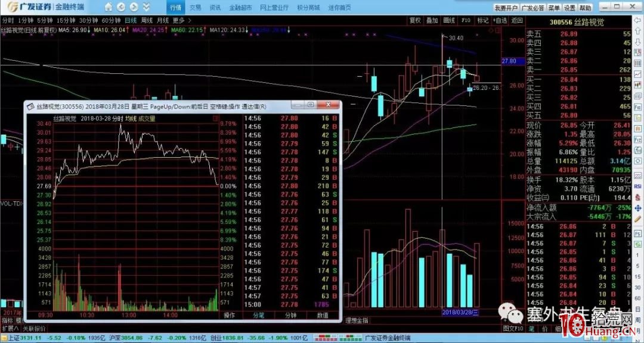Open the 金融超市 tab

[240, 7]
